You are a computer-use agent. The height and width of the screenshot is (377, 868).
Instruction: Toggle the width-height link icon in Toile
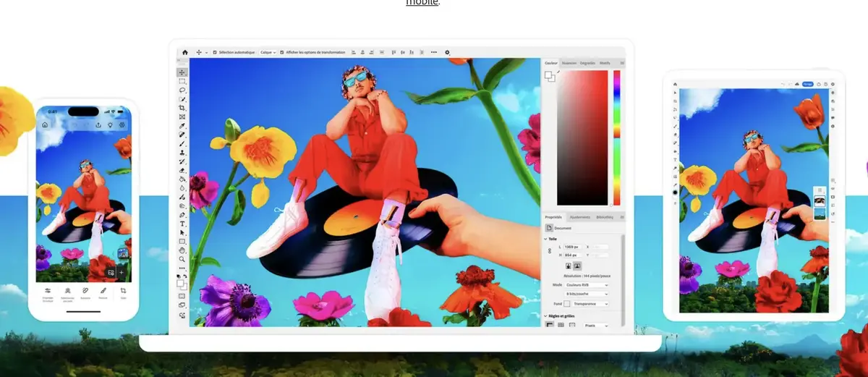click(550, 250)
